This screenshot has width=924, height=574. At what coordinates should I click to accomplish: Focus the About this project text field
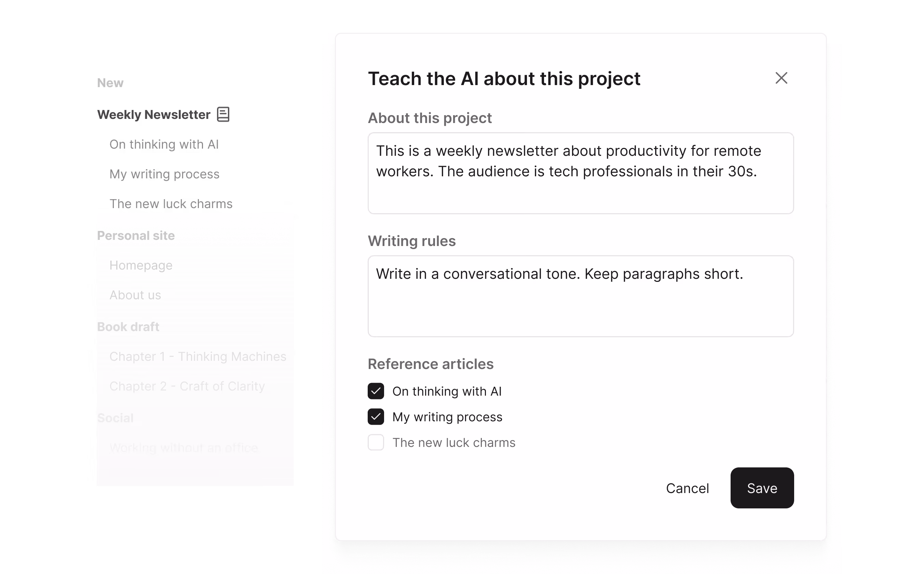click(x=580, y=173)
